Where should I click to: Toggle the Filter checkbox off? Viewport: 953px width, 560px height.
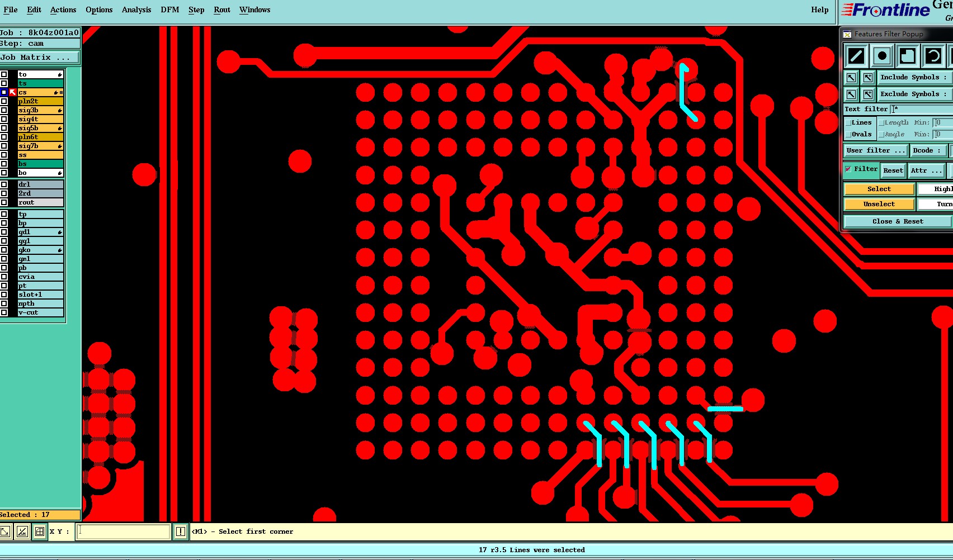848,169
